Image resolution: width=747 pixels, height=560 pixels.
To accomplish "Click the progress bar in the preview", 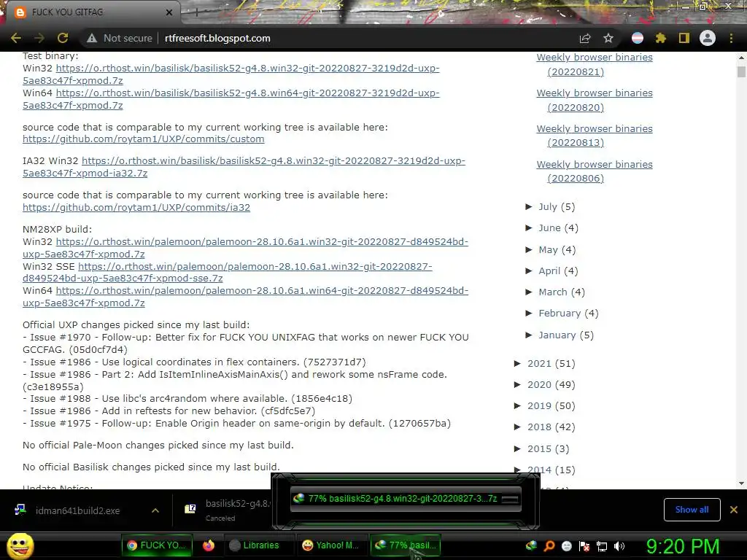I will 510,499.
